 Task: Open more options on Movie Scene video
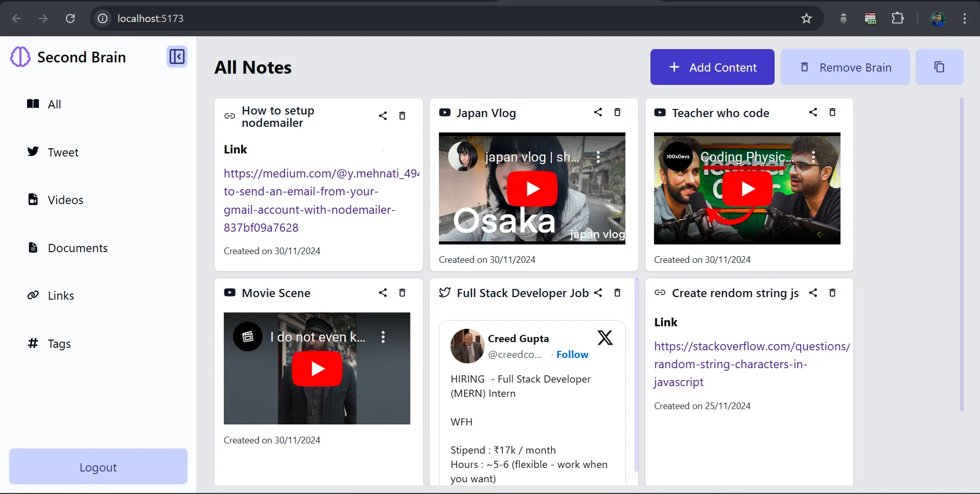point(383,337)
